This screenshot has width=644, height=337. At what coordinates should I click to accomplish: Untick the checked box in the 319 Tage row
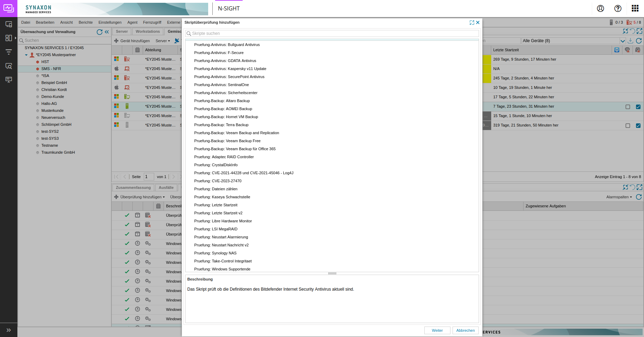point(638,125)
